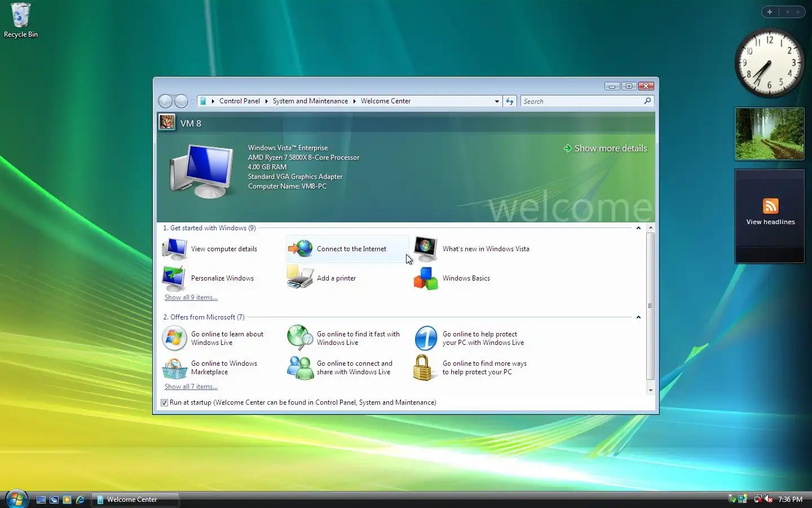
Task: Click the Start orb button
Action: [x=16, y=499]
